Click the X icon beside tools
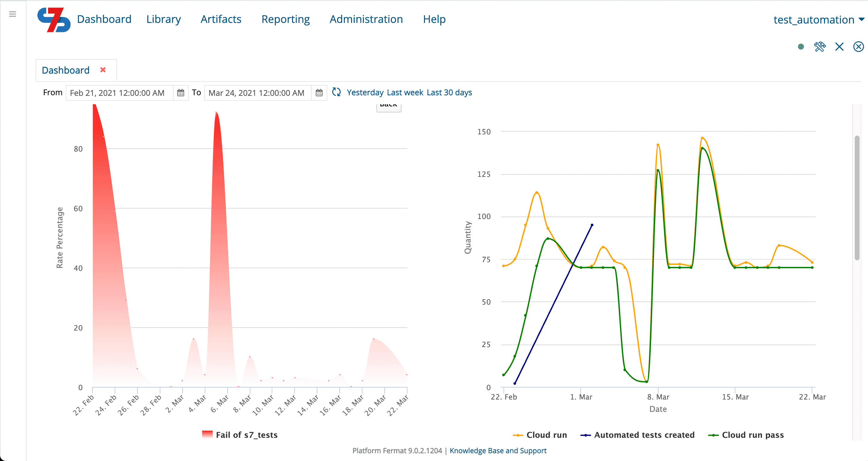Screen dimensions: 868x461 (x=839, y=46)
